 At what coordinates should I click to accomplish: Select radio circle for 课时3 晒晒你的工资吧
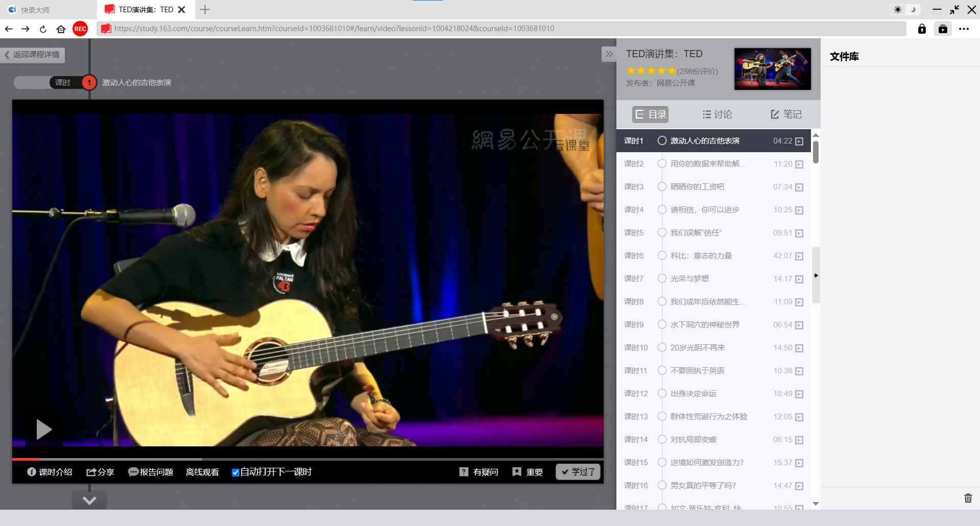click(662, 187)
